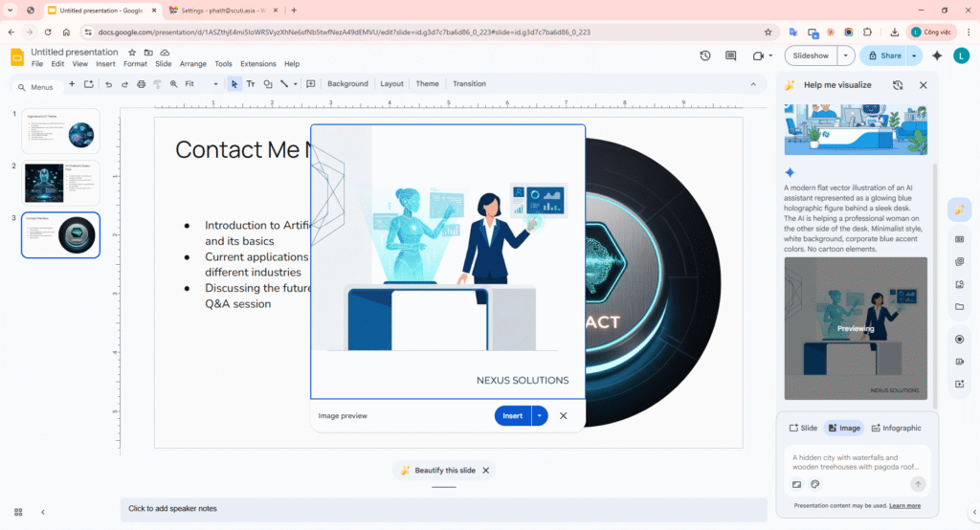Screen dimensions: 980x530
Task: Select slide 2 thumbnail in filmstrip
Action: 60,183
